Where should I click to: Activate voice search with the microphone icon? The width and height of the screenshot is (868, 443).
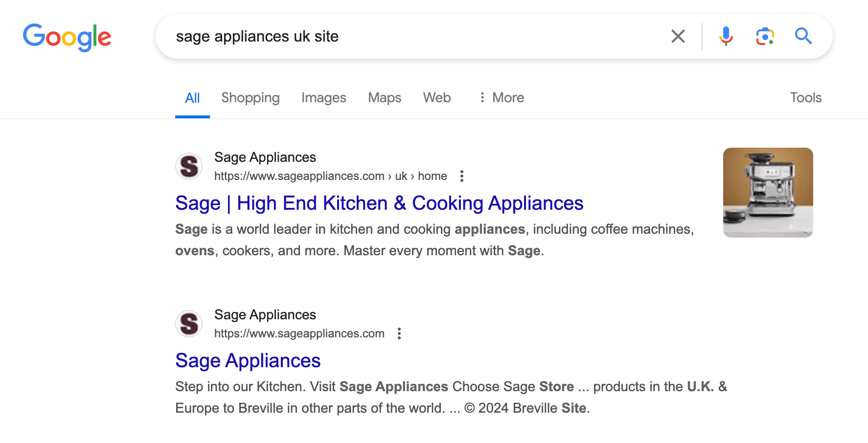tap(726, 36)
